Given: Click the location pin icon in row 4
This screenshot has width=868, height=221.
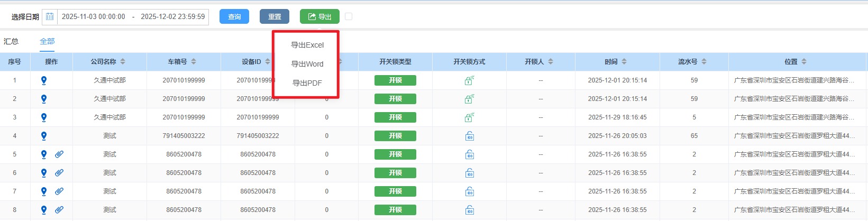Looking at the screenshot, I should [x=44, y=136].
